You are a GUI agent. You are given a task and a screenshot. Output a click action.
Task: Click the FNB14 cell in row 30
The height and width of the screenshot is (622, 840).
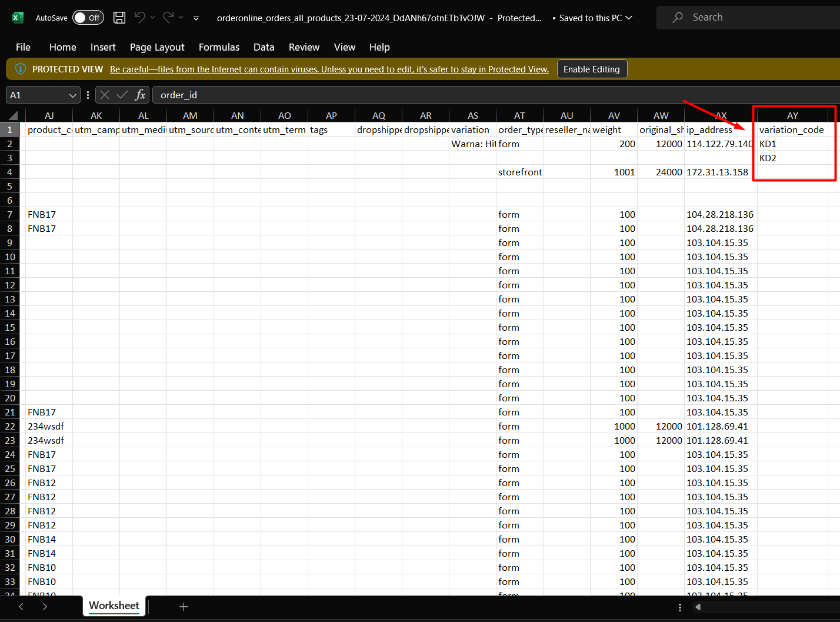(x=49, y=539)
